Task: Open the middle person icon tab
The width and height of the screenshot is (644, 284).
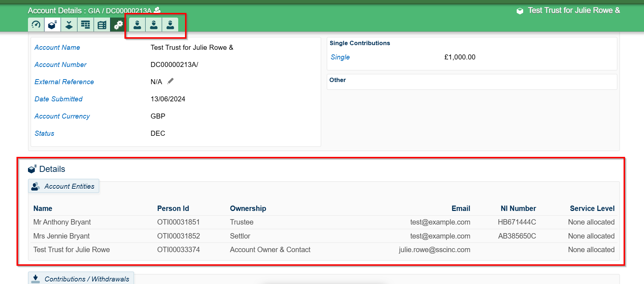Action: 153,25
